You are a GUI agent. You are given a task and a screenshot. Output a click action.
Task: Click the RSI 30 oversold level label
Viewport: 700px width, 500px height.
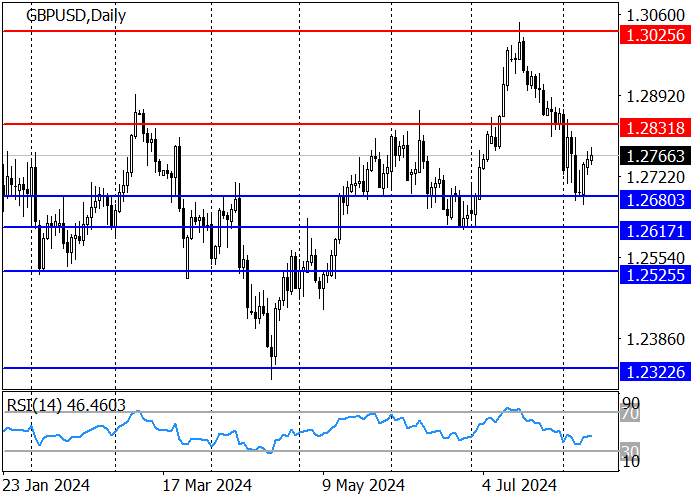pos(631,450)
